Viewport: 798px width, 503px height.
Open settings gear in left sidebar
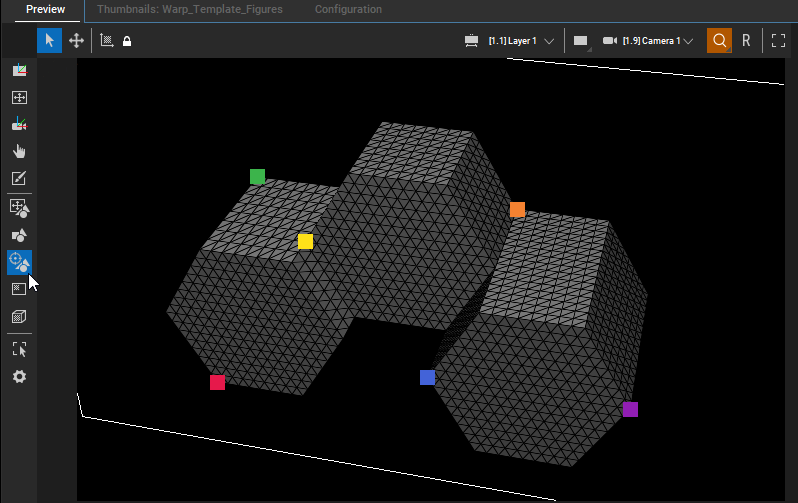click(x=19, y=377)
